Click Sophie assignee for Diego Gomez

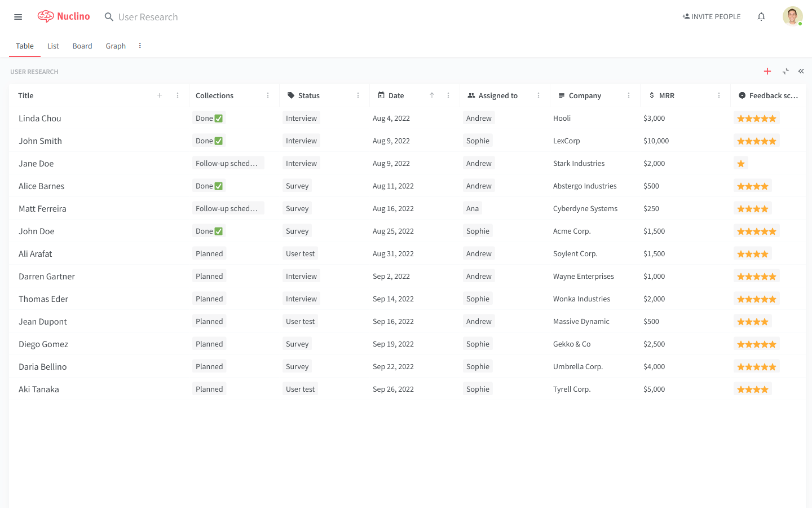coord(478,344)
